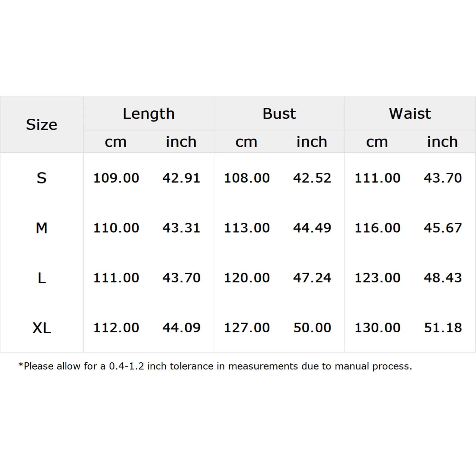Select the 42.52 bust inch value
This screenshot has height=476, width=476.
tap(312, 178)
